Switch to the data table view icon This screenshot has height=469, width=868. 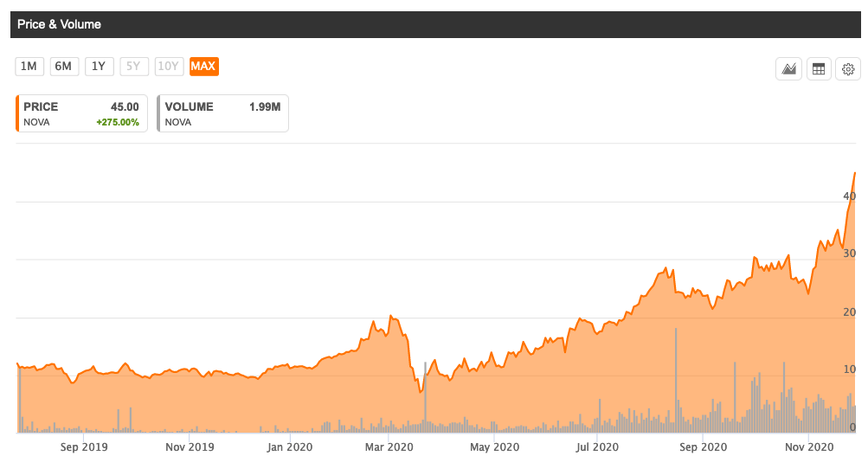(819, 69)
